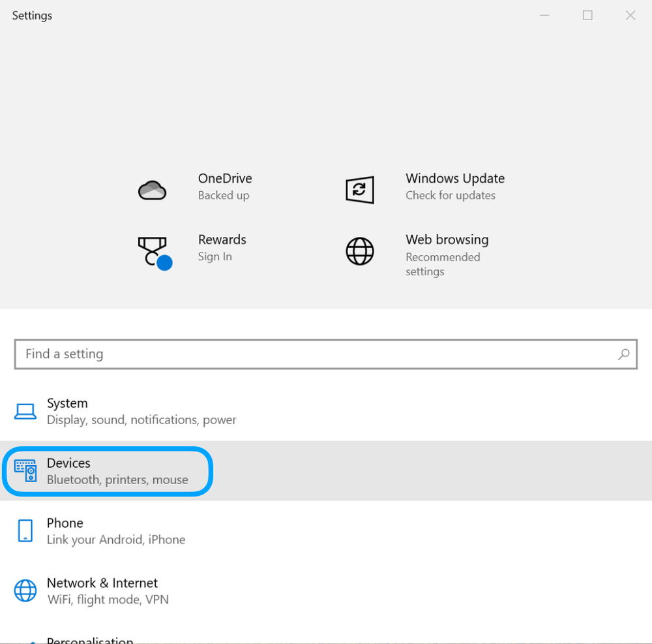The image size is (652, 644).
Task: Maximize the Settings window
Action: click(587, 16)
